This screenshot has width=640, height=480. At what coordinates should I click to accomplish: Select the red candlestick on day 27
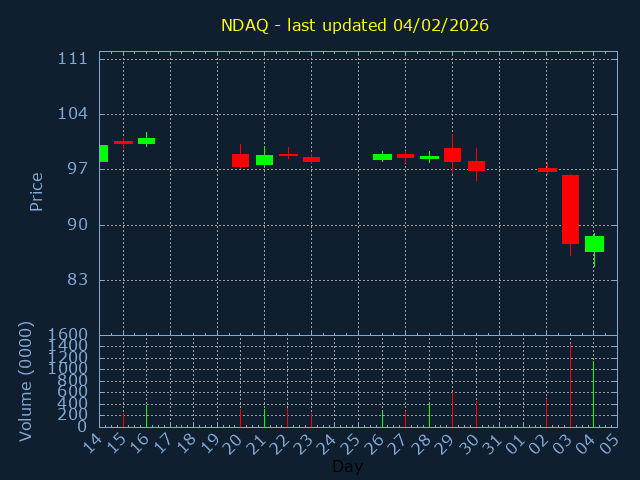(405, 156)
